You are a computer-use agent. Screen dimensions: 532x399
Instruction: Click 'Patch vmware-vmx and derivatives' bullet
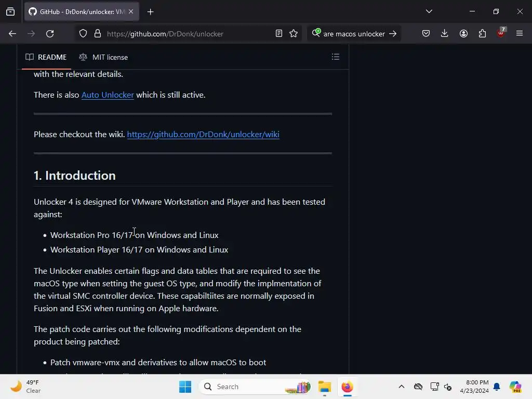click(x=158, y=362)
